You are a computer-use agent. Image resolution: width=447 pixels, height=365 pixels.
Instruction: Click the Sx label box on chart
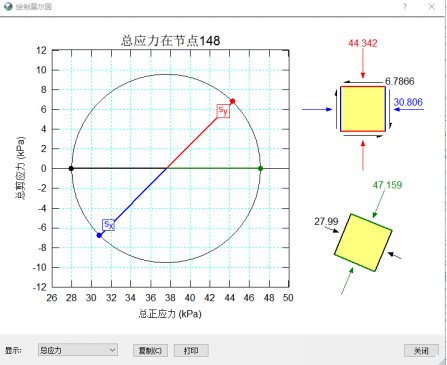[109, 225]
